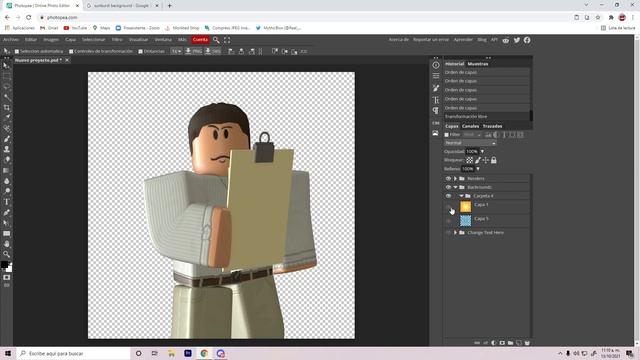Viewport: 640px width, 360px height.
Task: Select the Blur tool
Action: 7,181
